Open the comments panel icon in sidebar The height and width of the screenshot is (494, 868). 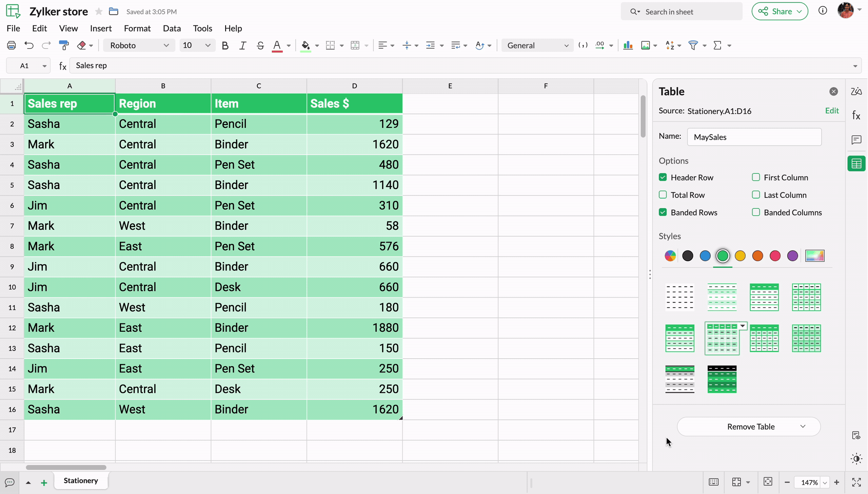pos(856,139)
